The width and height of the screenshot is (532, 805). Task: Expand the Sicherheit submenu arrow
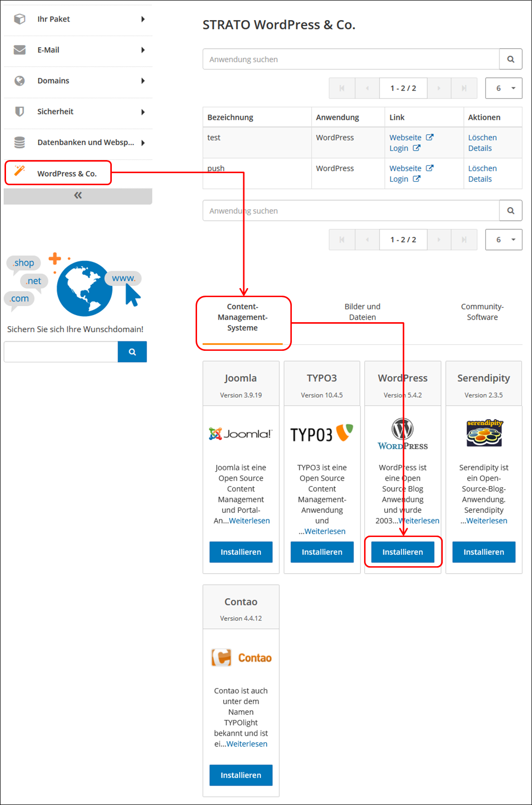pyautogui.click(x=143, y=112)
